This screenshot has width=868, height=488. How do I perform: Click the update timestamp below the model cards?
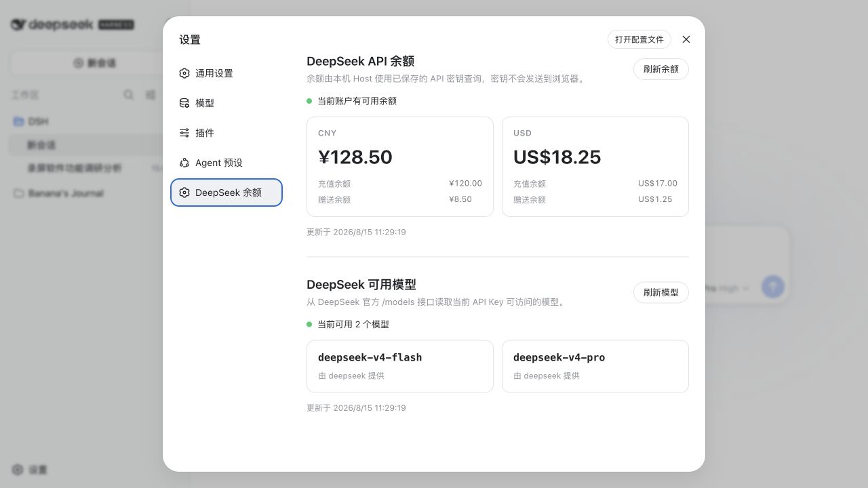[x=356, y=408]
